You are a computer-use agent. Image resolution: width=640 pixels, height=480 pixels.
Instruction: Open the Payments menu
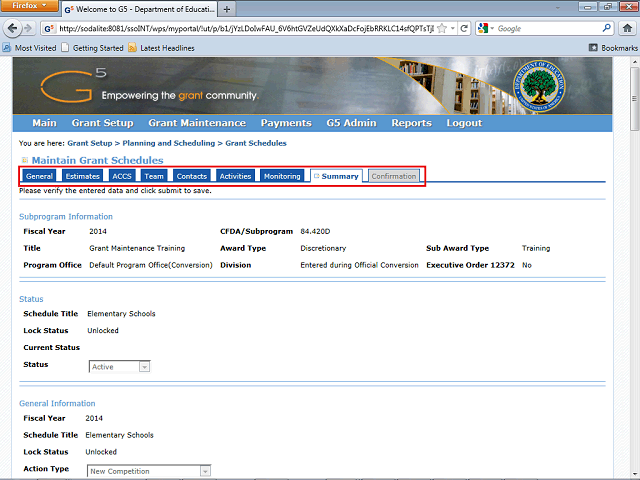click(x=286, y=123)
